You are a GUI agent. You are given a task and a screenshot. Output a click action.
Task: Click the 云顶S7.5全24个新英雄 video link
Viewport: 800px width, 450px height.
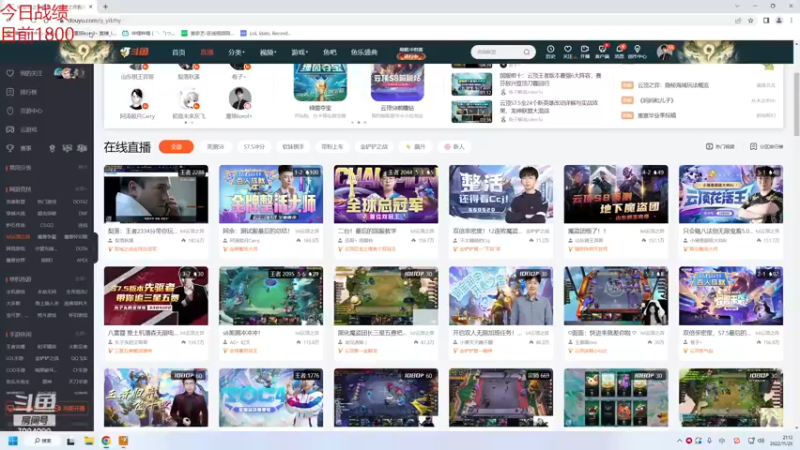pos(548,106)
